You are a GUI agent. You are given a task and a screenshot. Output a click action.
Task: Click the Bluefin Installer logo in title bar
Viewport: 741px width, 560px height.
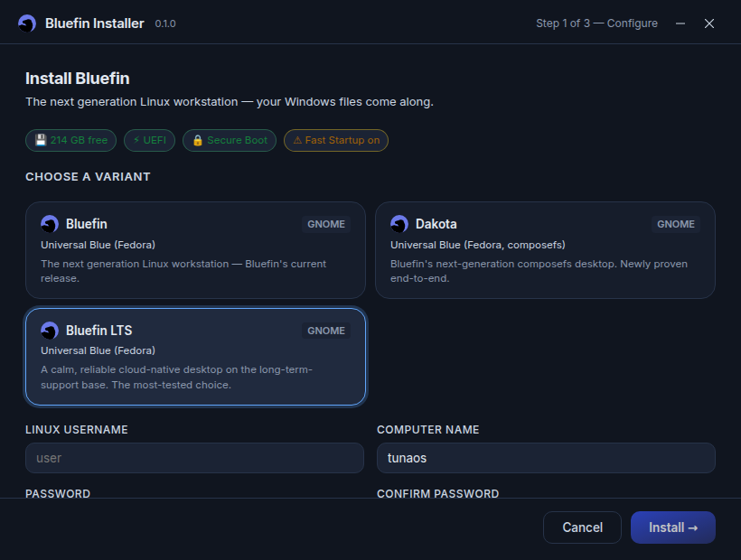27,23
